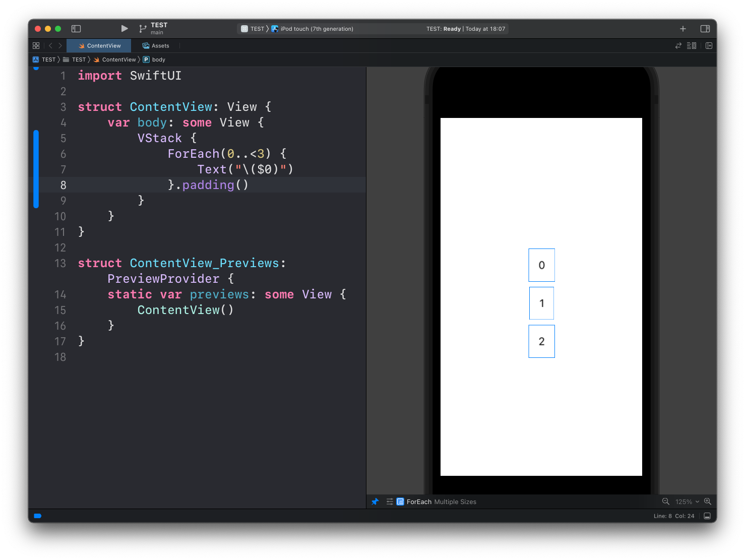745x560 pixels.
Task: Click the plus Library button in toolbar
Action: (683, 29)
